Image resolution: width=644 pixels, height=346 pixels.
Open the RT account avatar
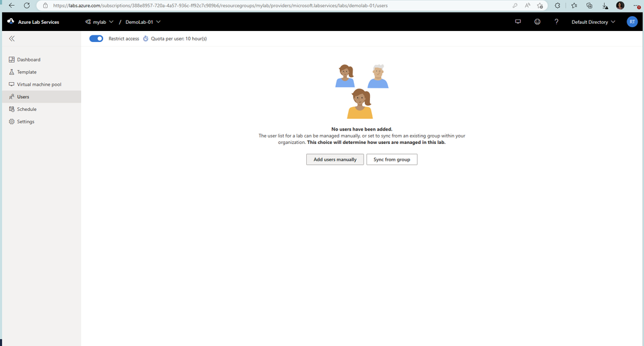click(x=632, y=22)
